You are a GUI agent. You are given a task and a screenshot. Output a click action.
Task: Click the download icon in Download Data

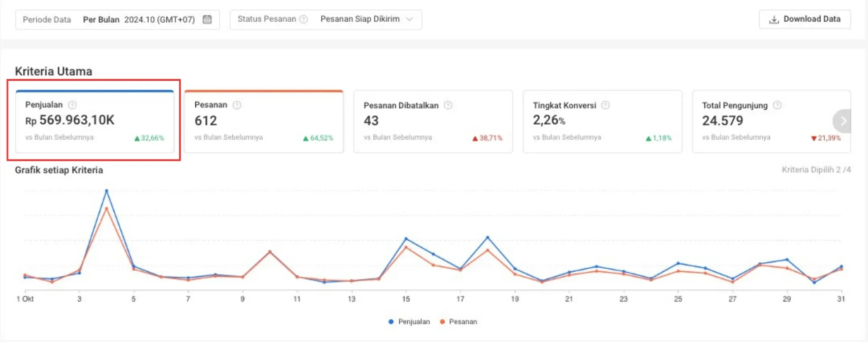(x=774, y=19)
